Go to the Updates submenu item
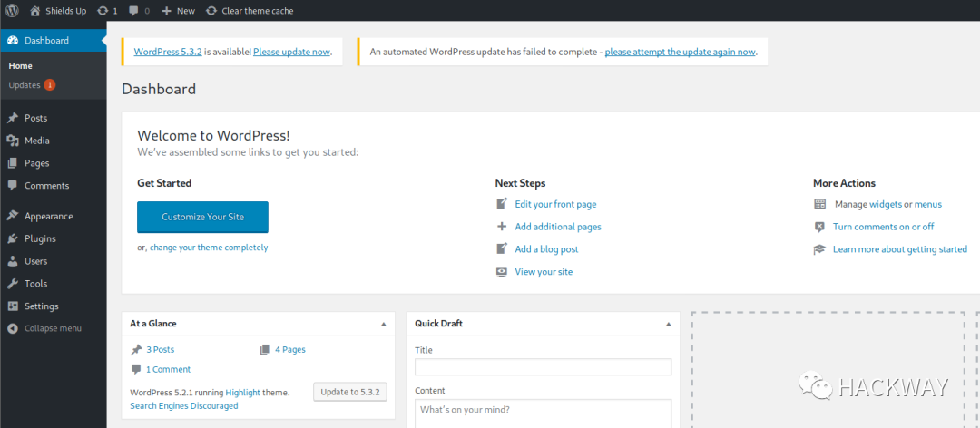The width and height of the screenshot is (980, 428). 24,85
